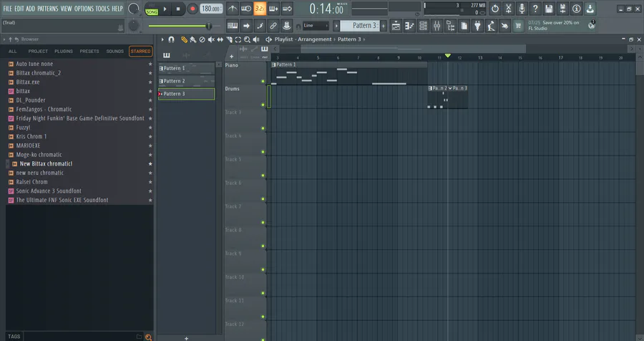Click the main volume knob
Screen dimensions: 644x341
click(134, 9)
